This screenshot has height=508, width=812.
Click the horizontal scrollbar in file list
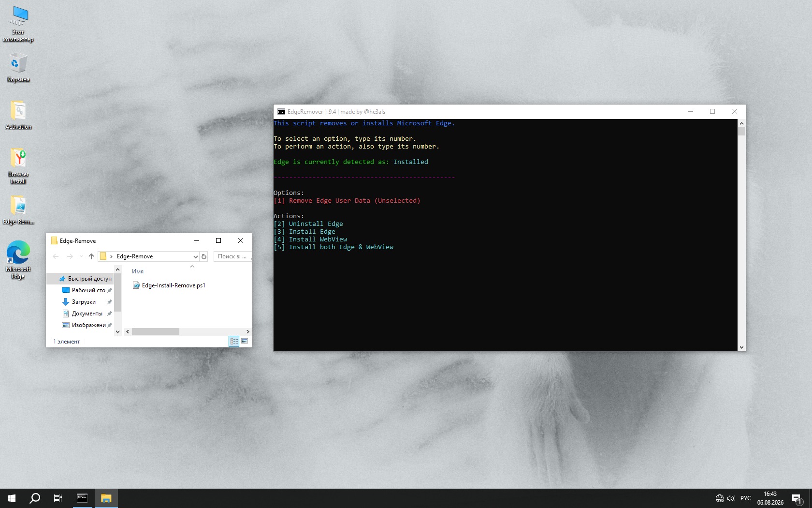tap(156, 332)
